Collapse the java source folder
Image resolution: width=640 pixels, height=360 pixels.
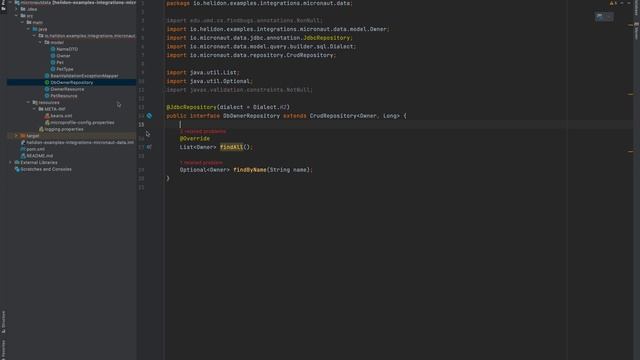(x=28, y=29)
